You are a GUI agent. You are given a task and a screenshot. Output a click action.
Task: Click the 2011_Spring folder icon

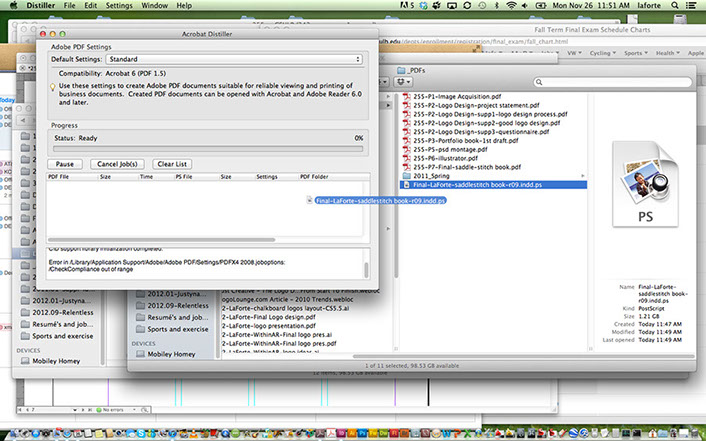coord(407,176)
